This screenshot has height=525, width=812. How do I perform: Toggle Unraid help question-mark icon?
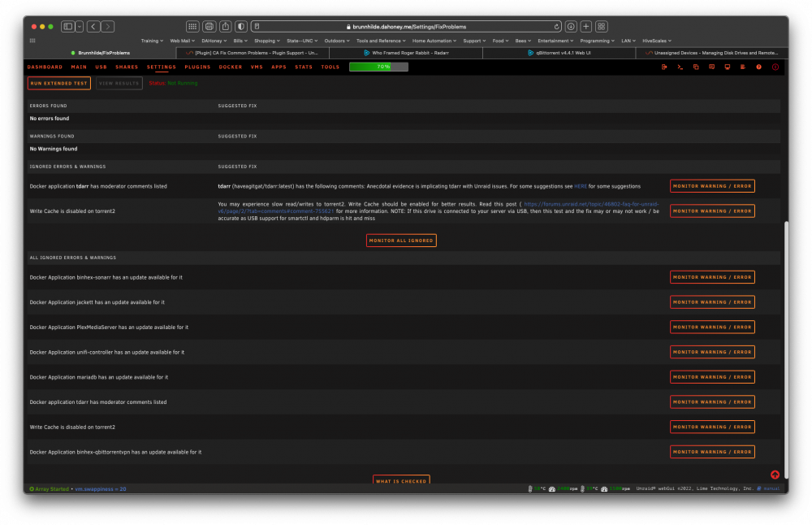(758, 67)
